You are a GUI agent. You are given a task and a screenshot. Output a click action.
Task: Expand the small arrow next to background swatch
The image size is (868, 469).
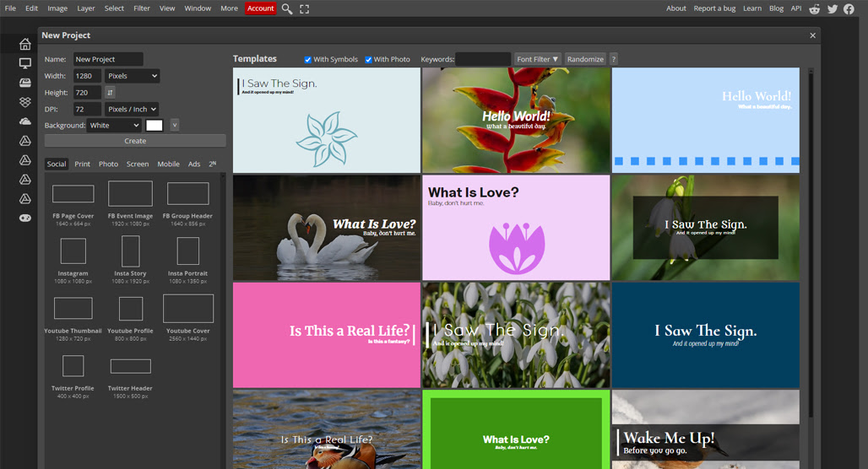click(175, 126)
